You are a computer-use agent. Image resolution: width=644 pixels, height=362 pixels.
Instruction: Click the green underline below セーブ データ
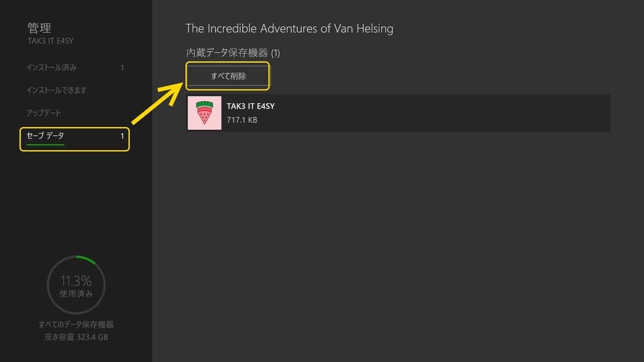(46, 144)
